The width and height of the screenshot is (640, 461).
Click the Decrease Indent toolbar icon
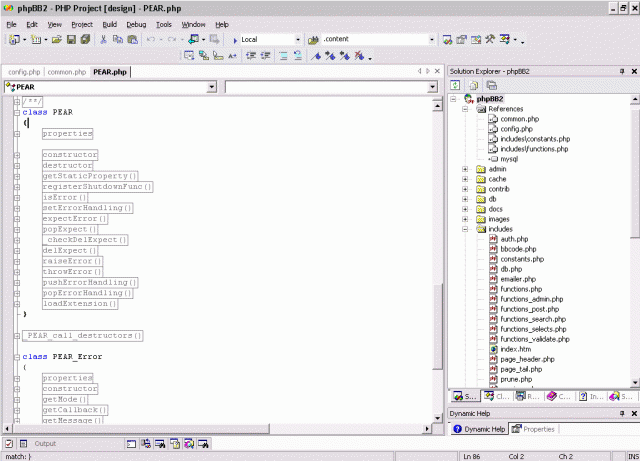click(251, 56)
